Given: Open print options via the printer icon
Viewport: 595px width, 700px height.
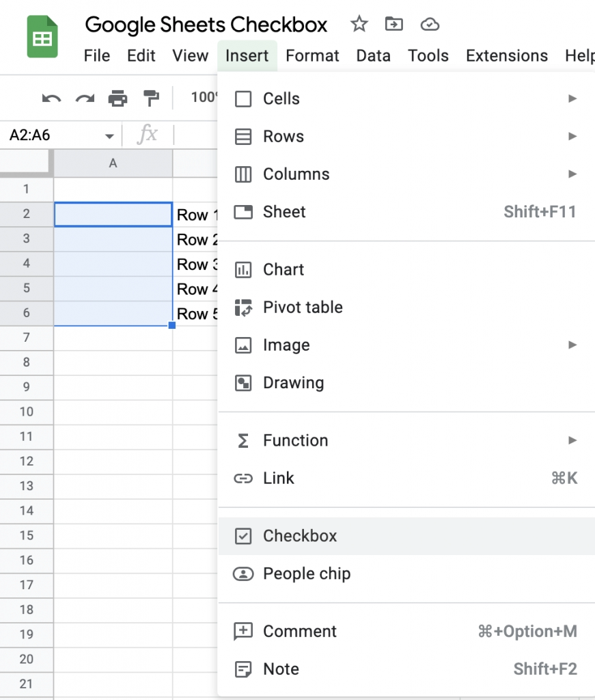Looking at the screenshot, I should (x=118, y=98).
